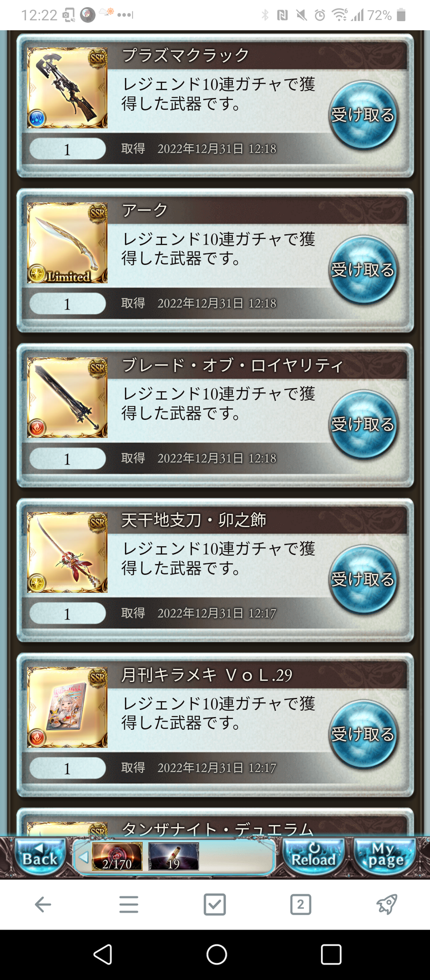Open the browser hamburger menu
This screenshot has height=980, width=430.
[x=129, y=904]
